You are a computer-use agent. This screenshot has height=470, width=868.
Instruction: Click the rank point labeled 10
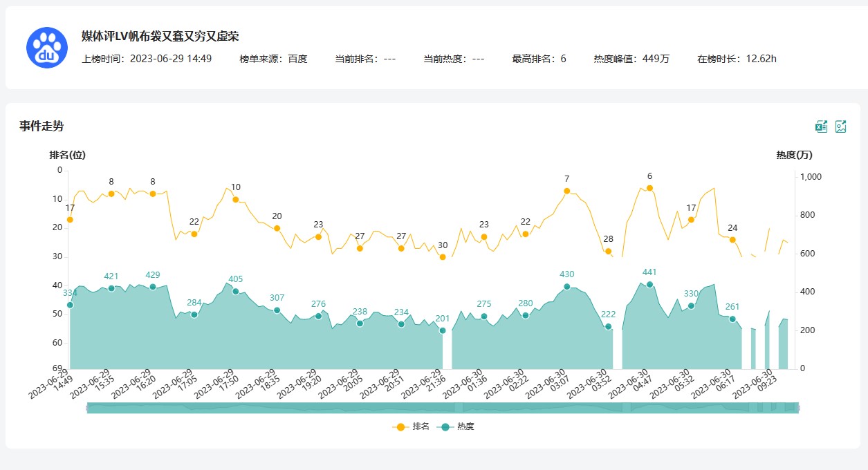[x=236, y=200]
